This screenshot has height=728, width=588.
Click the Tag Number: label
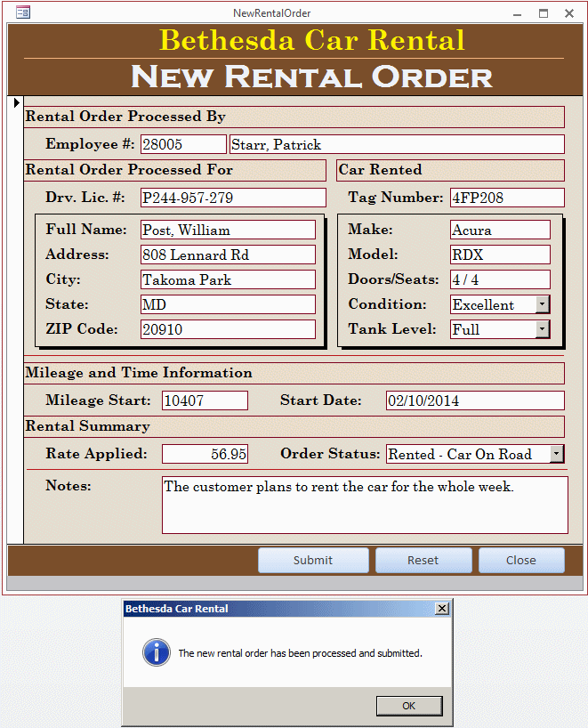coord(396,198)
